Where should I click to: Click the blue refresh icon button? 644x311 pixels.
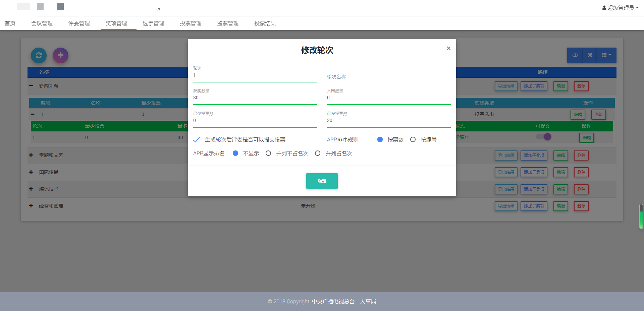(x=39, y=55)
